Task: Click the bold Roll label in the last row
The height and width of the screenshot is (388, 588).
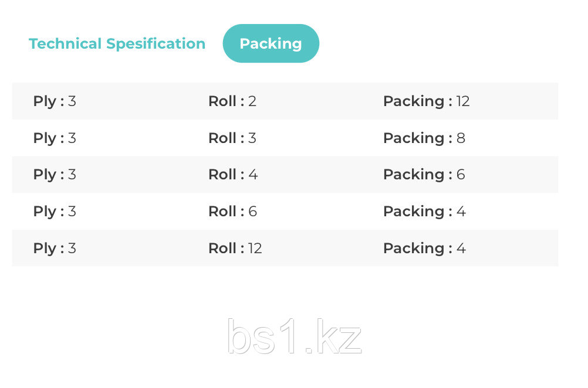Action: tap(222, 249)
